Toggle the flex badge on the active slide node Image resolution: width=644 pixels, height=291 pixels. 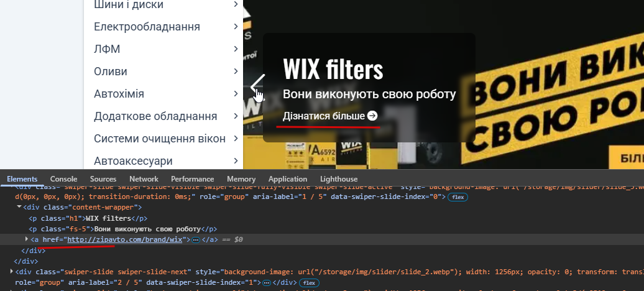(x=458, y=197)
